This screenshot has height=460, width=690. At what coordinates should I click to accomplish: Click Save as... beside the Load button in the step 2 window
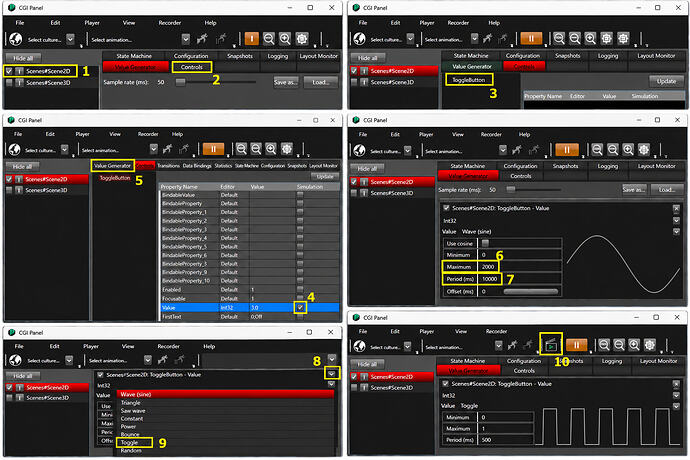(x=286, y=82)
